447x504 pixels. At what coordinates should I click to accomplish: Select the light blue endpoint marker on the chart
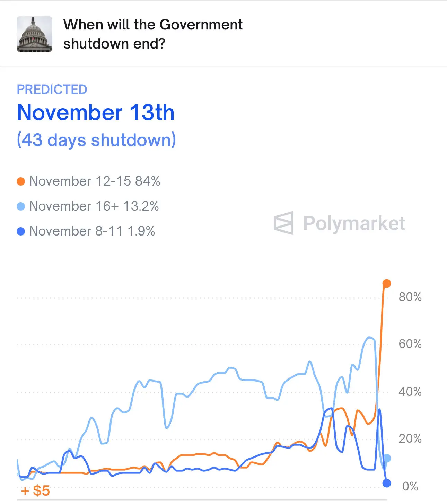[387, 458]
